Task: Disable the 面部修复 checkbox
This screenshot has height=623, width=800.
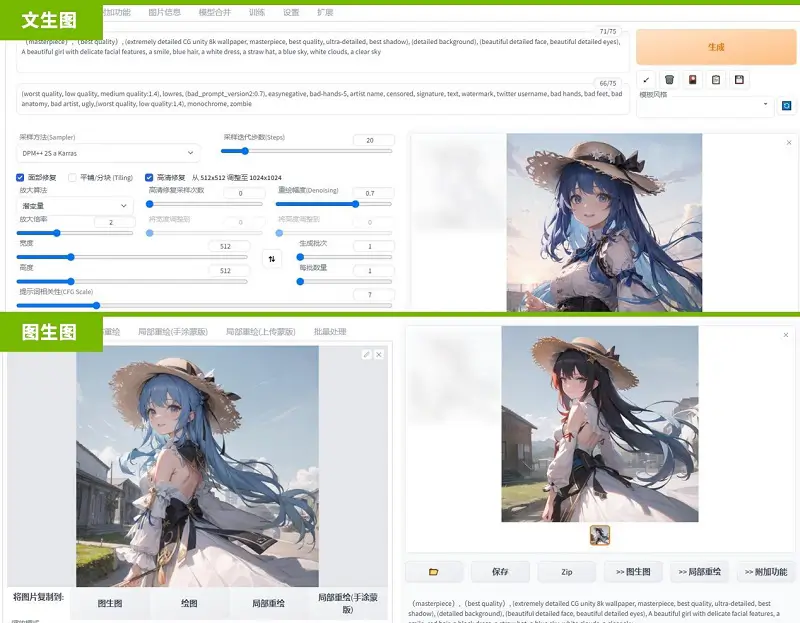Action: coord(20,177)
